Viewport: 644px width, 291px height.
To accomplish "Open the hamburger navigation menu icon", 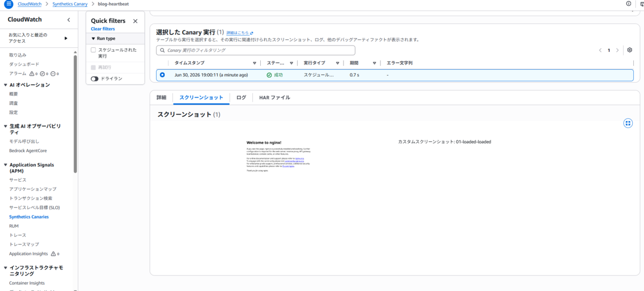I will pyautogui.click(x=8, y=4).
